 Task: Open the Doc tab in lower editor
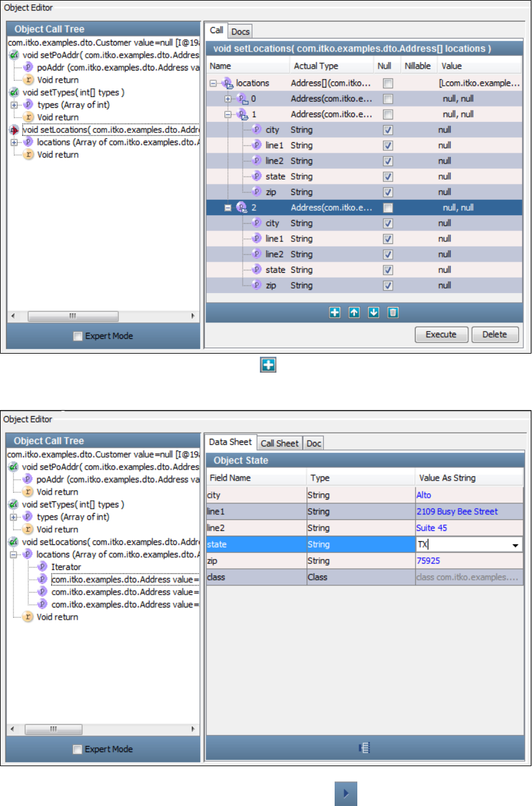(x=313, y=443)
